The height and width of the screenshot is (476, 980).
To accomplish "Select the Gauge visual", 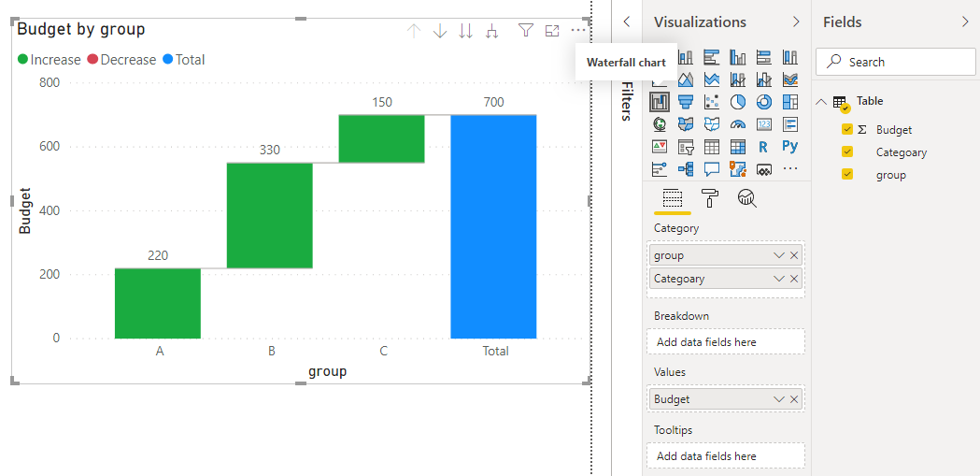I will pos(738,123).
